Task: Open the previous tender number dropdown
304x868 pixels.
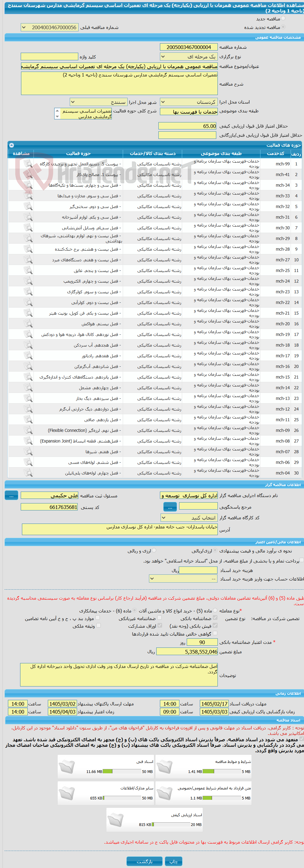Action: pyautogui.click(x=50, y=27)
